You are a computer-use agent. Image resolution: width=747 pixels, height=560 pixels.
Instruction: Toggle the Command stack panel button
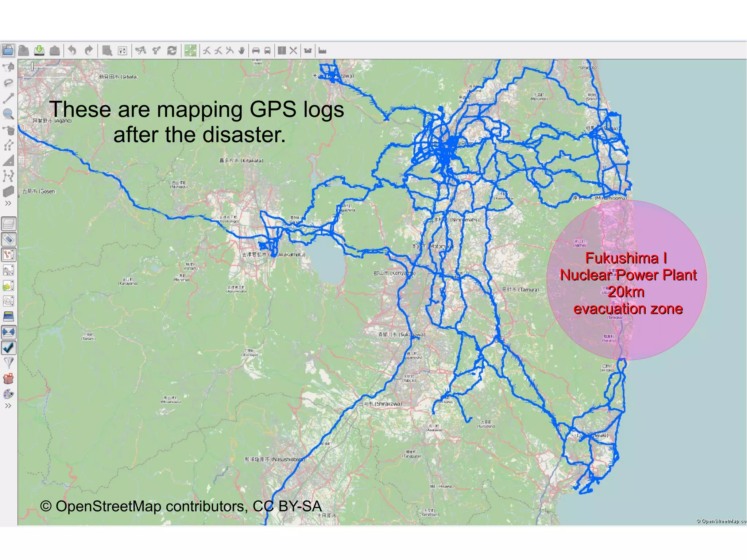9,286
